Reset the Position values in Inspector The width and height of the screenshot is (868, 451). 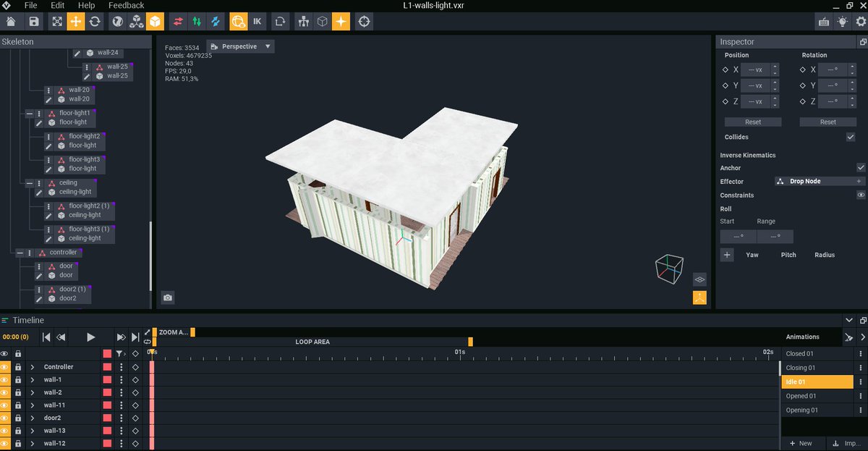click(752, 122)
